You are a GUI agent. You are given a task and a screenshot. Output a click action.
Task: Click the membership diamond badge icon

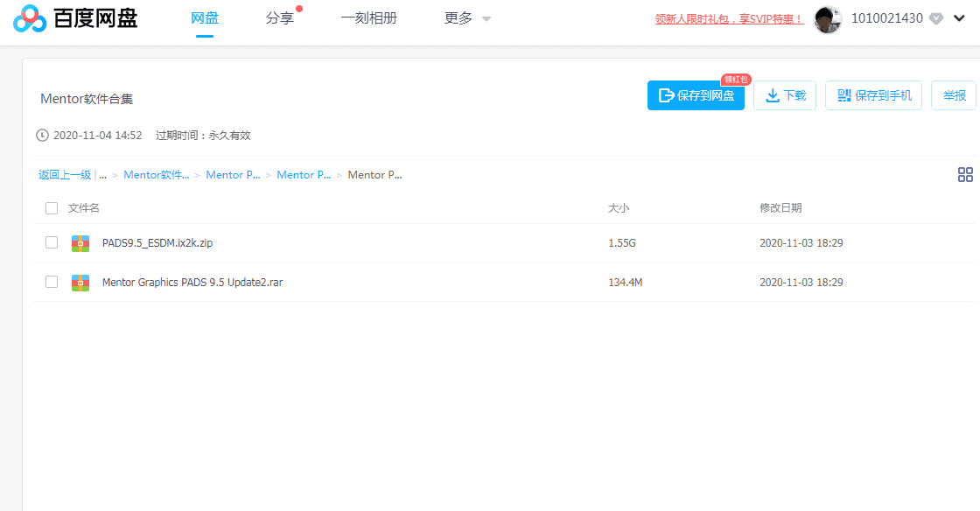coord(935,18)
